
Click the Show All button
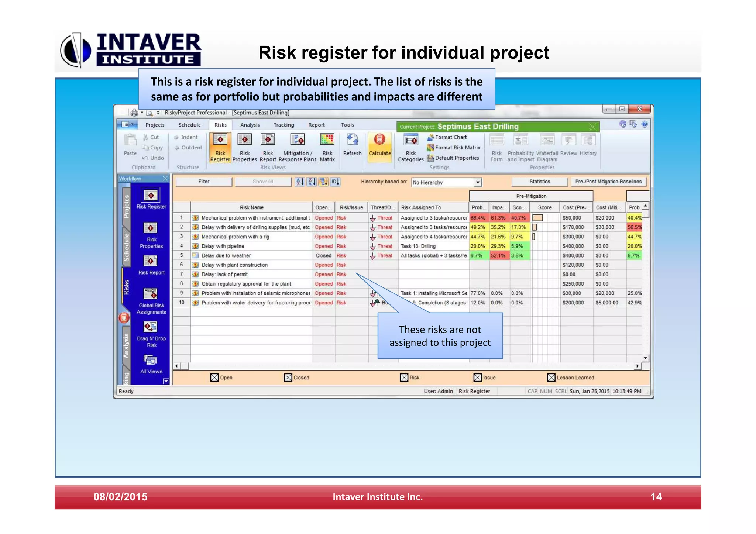click(x=263, y=182)
